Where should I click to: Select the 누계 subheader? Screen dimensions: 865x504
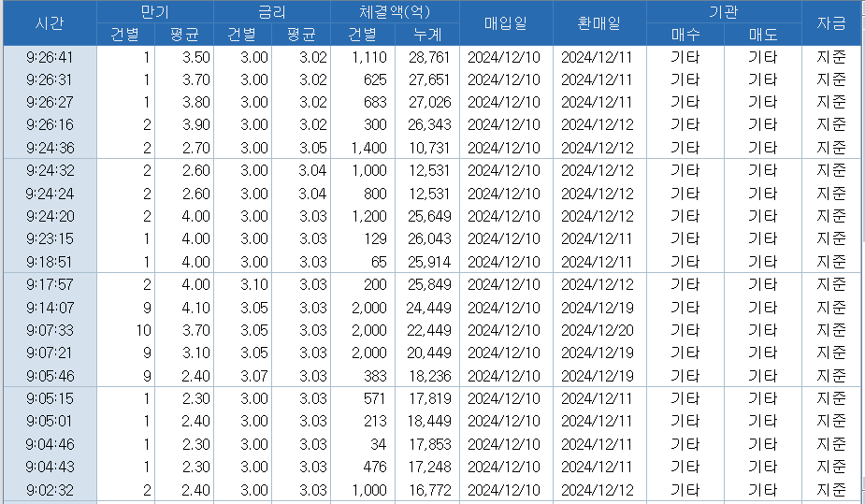point(427,35)
